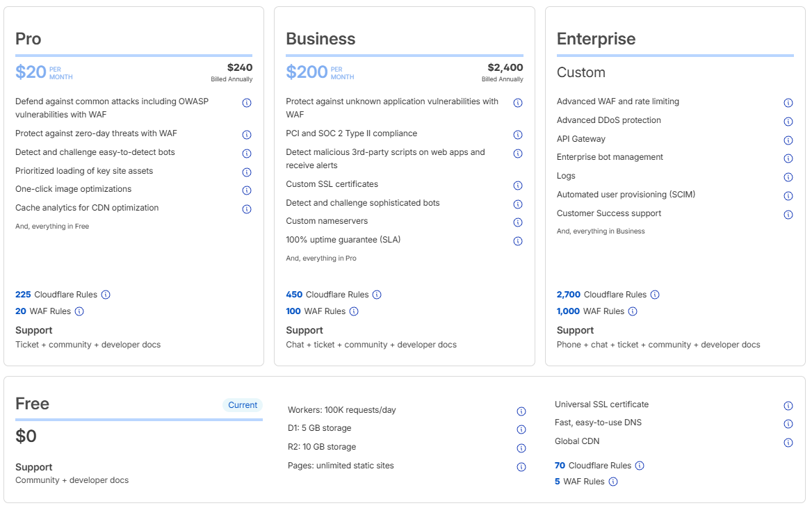Show info for Cache analytics for CDN optimization
812x508 pixels.
click(x=247, y=208)
